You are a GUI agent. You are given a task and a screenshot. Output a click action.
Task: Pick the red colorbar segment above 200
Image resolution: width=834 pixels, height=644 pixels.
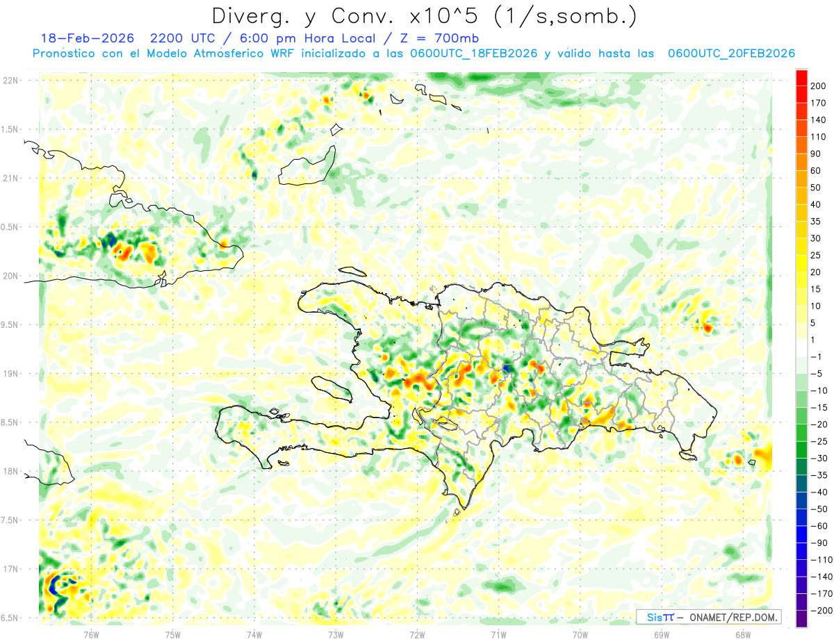(801, 78)
